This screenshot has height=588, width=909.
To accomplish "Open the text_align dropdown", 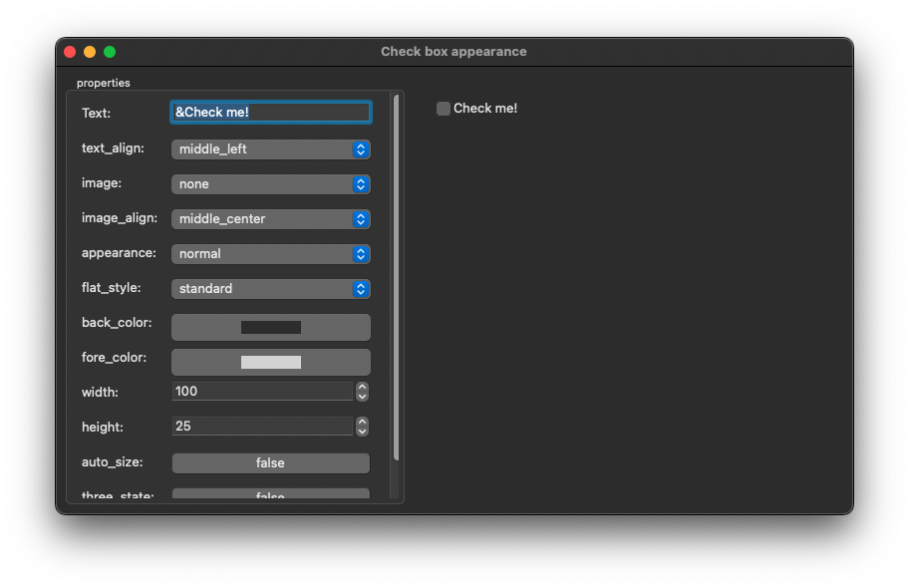I will [270, 149].
